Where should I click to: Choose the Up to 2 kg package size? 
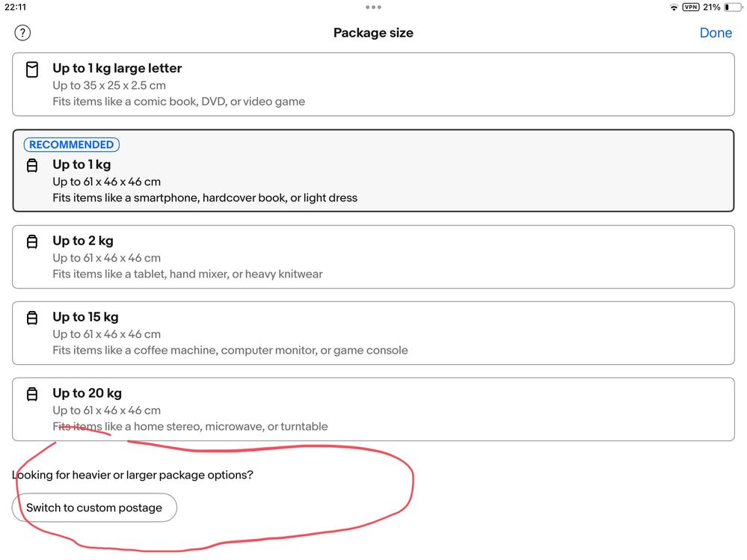[x=373, y=256]
